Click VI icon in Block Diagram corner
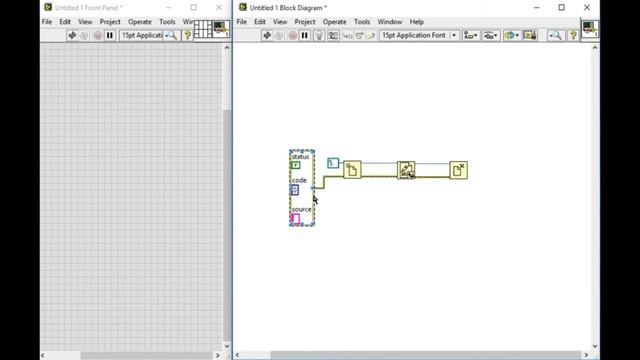Screen dimensions: 640x360 point(590,29)
